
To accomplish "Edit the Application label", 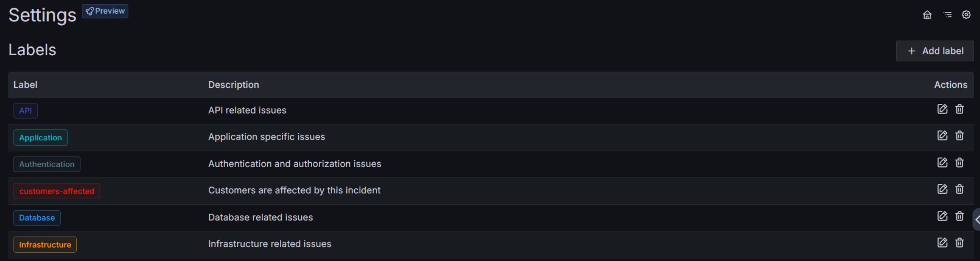I will 942,136.
